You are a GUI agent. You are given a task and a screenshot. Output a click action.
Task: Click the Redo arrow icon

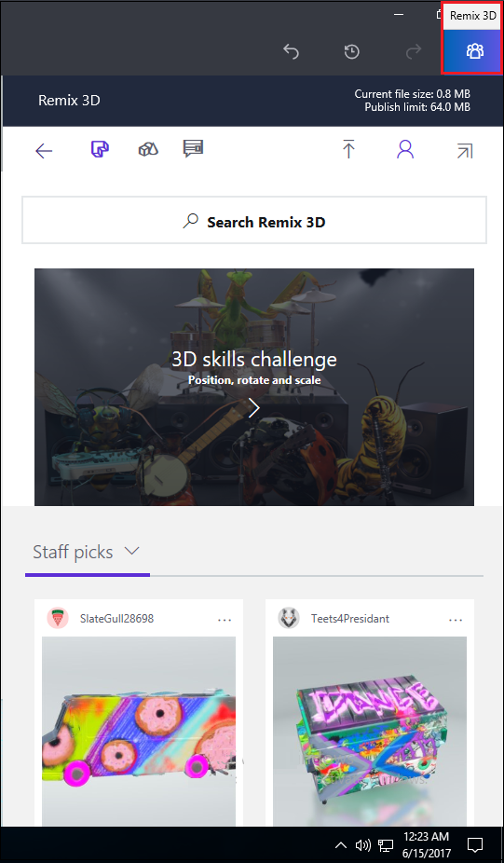[414, 52]
